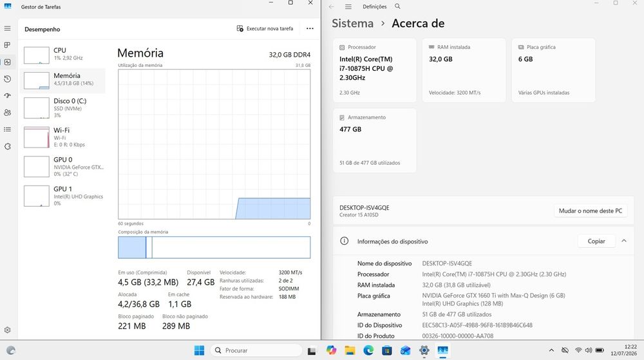Click Executar nova tarefa button
644x360 pixels.
(265, 28)
